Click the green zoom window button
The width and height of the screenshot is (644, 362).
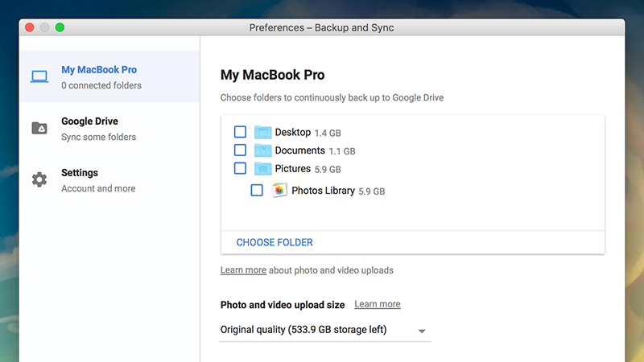(60, 27)
